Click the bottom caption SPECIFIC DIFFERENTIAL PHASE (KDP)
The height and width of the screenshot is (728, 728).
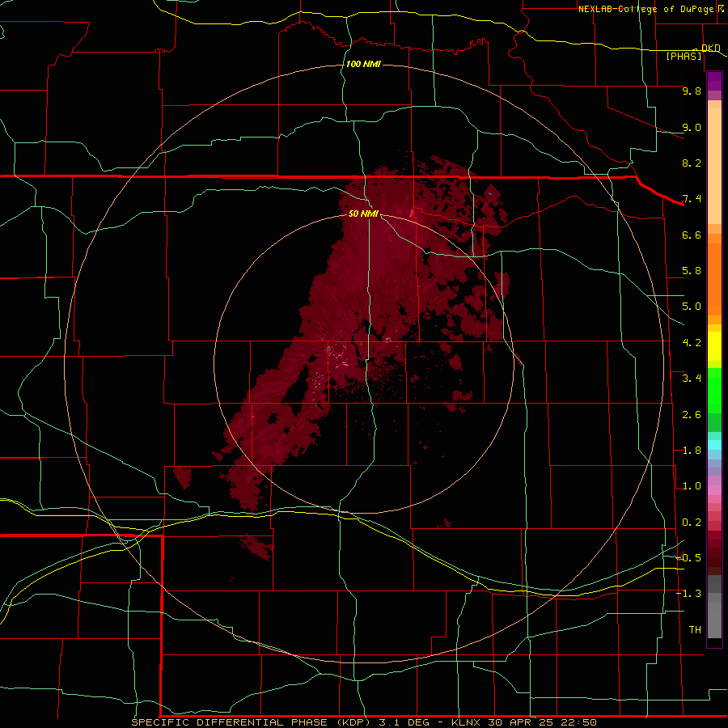tap(250, 722)
